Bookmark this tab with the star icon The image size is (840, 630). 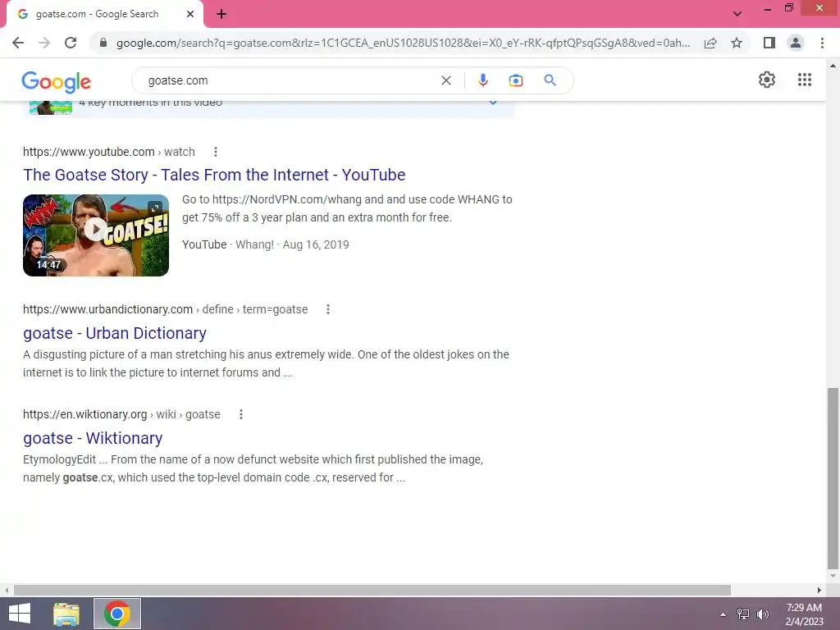tap(737, 43)
